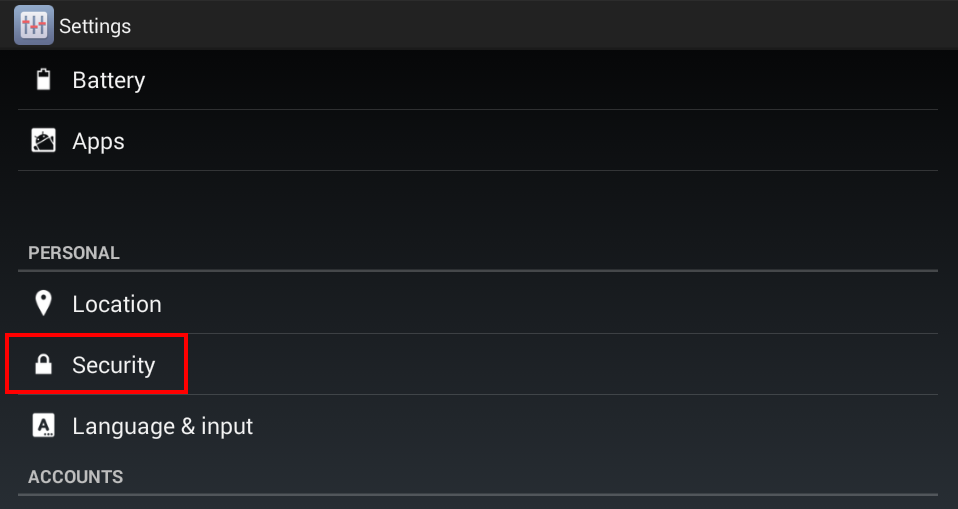Choose the Language & input label
Screen dimensions: 958x509
point(163,426)
